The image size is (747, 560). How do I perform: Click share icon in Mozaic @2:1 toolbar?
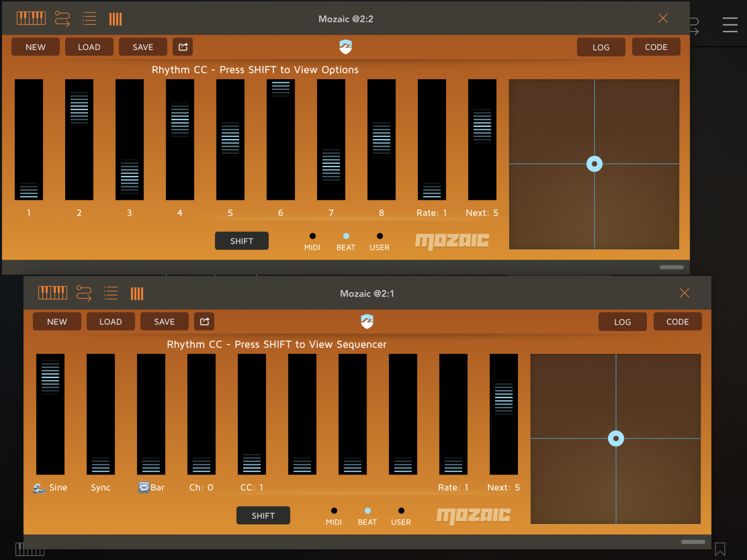pyautogui.click(x=204, y=321)
